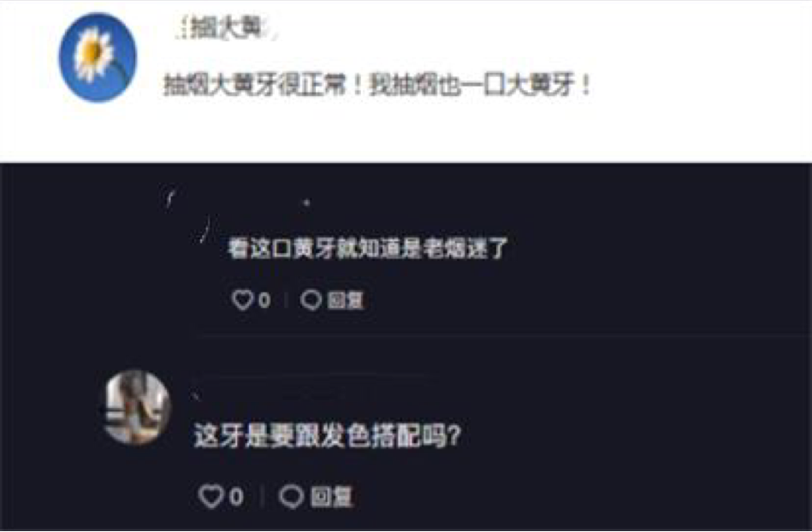This screenshot has width=812, height=532.
Task: Click like count 0 under 老烟迷 comment
Action: point(264,300)
